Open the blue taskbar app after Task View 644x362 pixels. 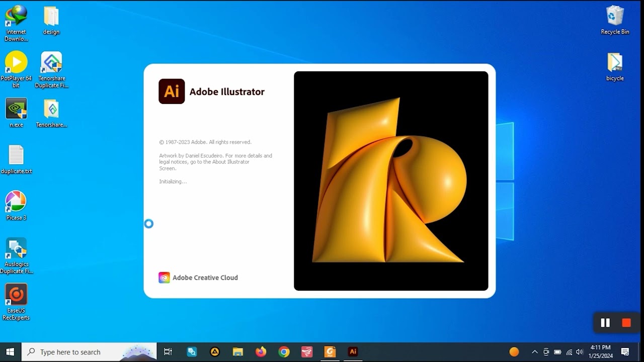click(x=192, y=352)
